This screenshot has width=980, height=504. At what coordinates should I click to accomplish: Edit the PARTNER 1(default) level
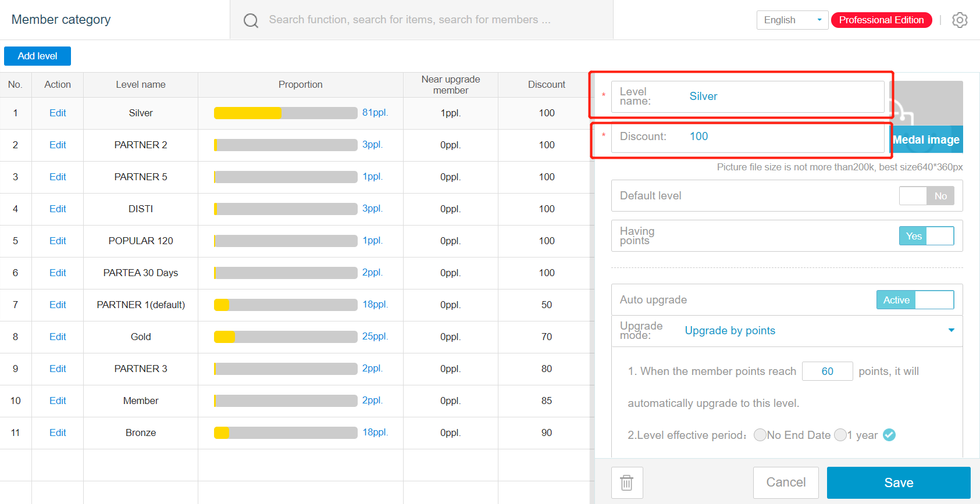coord(58,305)
